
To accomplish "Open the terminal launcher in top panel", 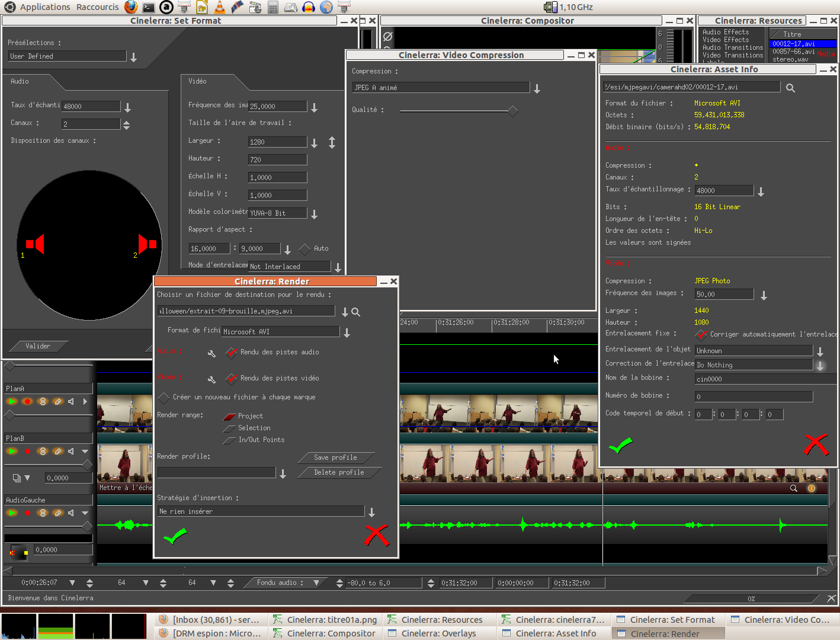I will coord(149,7).
